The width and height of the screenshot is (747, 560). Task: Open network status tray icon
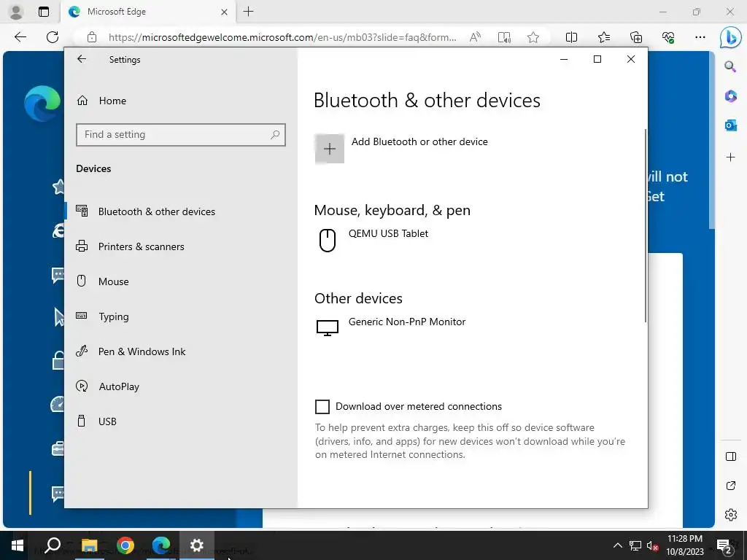coord(635,545)
